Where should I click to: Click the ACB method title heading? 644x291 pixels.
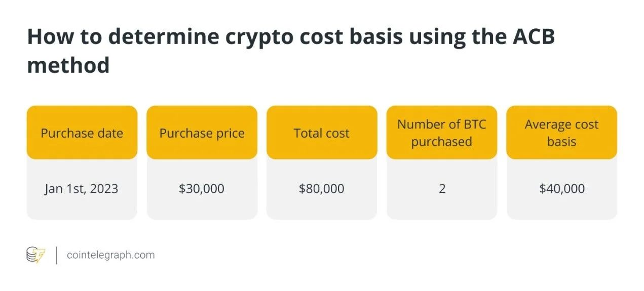[291, 51]
